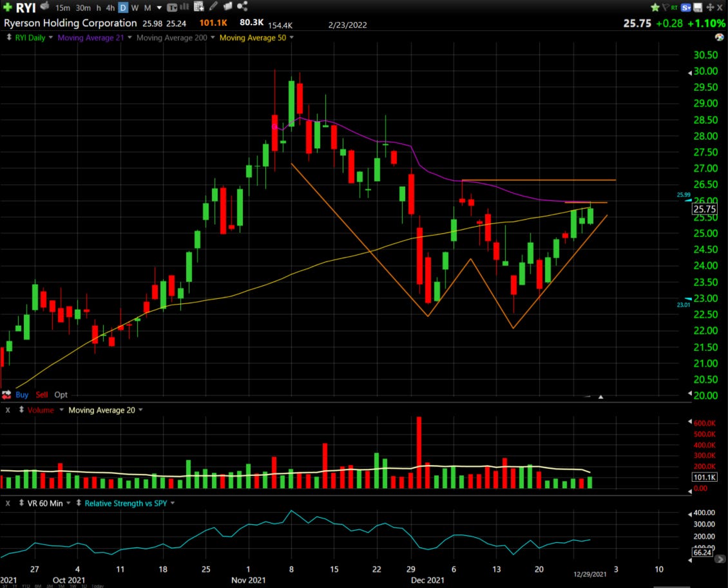Click the gray flag icon

click(x=666, y=8)
